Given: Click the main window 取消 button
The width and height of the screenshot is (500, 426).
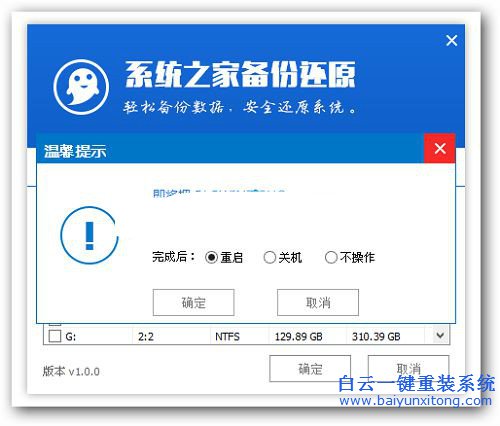Looking at the screenshot, I should [408, 368].
